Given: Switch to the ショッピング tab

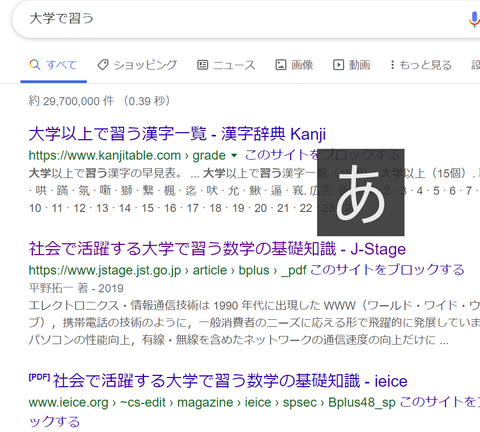Looking at the screenshot, I should pos(137,65).
